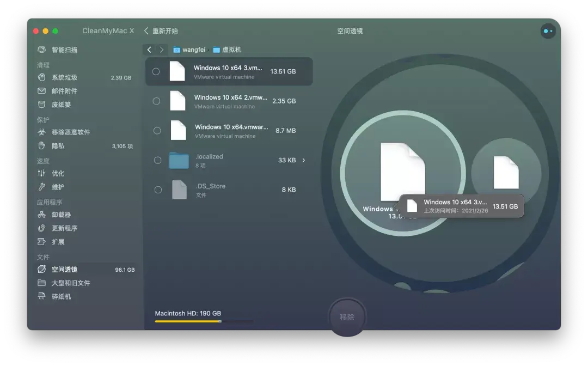
Task: Tick checkbox for Windows 10 x64.vmwar
Action: [x=157, y=131]
